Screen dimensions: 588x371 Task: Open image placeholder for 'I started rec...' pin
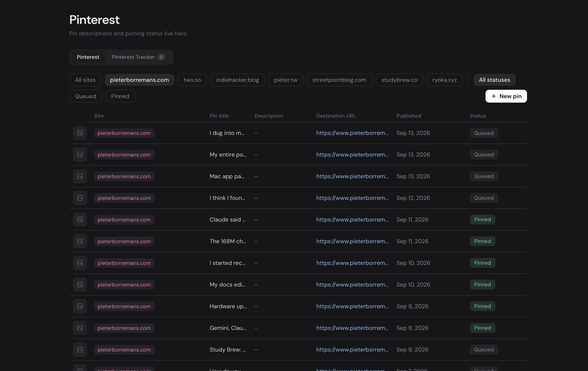click(80, 263)
